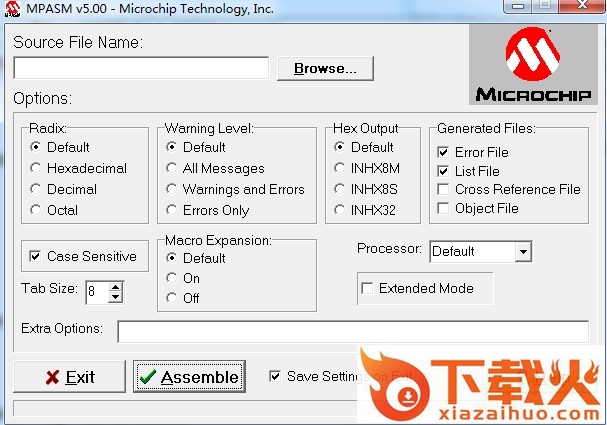607x425 pixels.
Task: Select Octal radix option
Action: pos(37,210)
